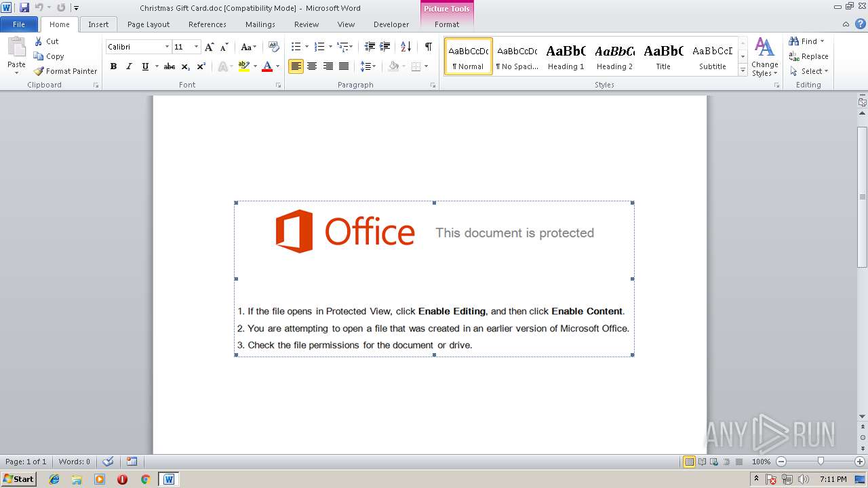Click the Undo arrow in quick access toolbar
The width and height of the screenshot is (868, 488).
[x=39, y=7]
